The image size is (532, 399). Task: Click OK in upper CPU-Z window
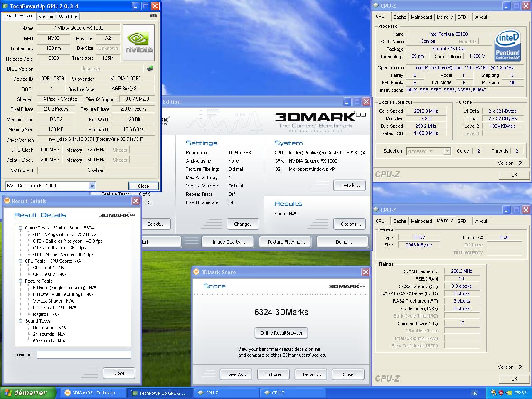coord(514,175)
